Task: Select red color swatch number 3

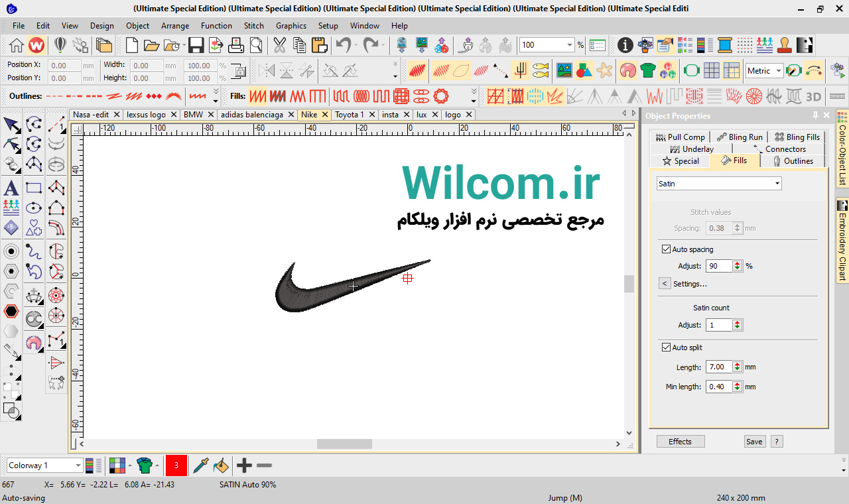Action: (176, 466)
